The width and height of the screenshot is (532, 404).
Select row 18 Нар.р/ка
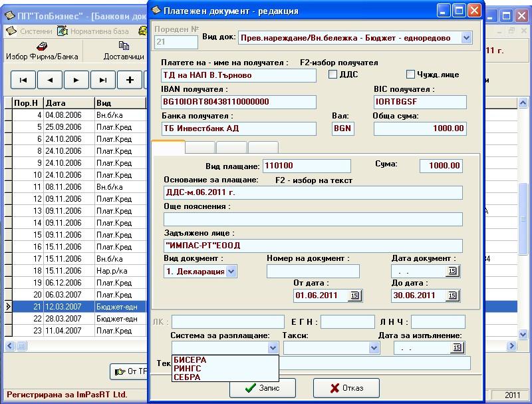tap(79, 271)
